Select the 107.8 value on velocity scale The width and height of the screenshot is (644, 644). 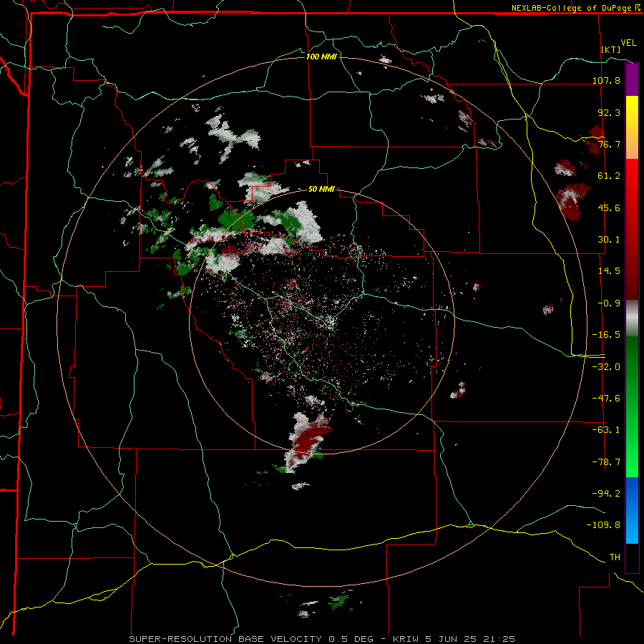tap(606, 80)
